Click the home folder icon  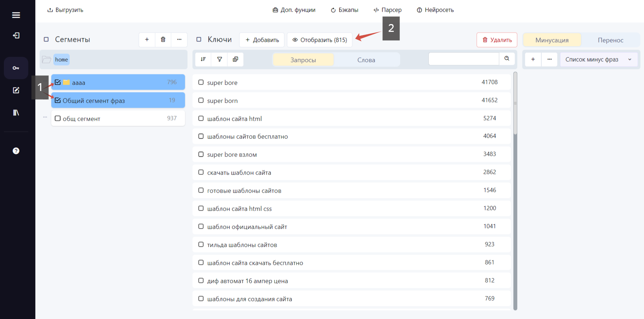(47, 59)
